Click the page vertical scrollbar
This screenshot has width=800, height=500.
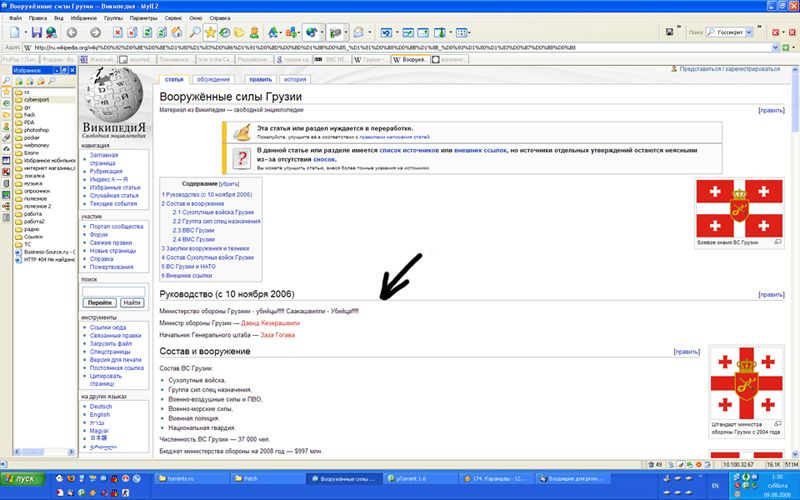(795, 261)
